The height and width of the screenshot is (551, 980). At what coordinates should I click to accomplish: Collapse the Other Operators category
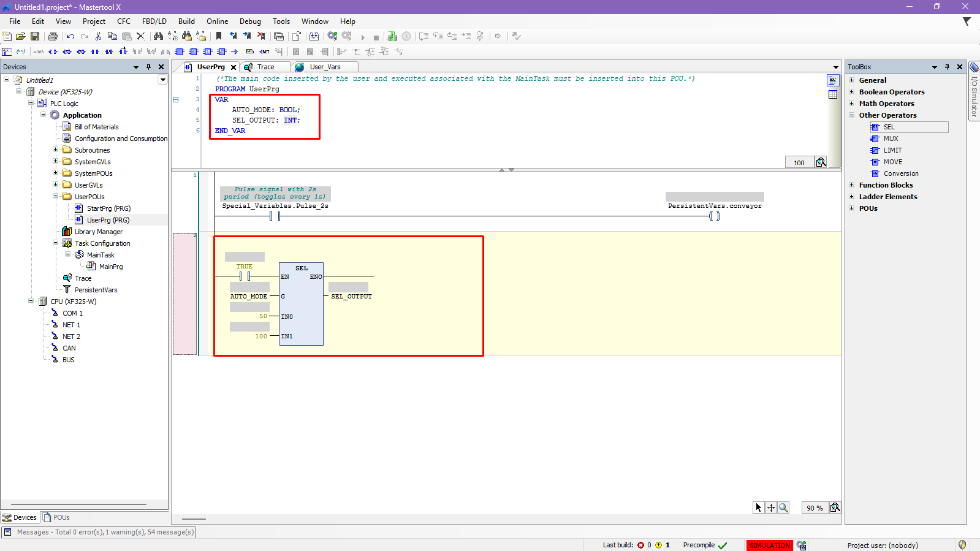851,115
